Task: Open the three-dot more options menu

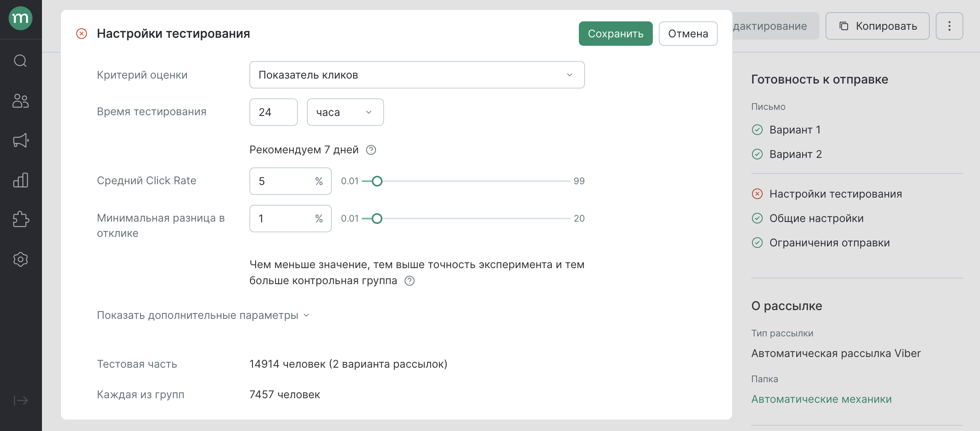Action: click(x=949, y=26)
